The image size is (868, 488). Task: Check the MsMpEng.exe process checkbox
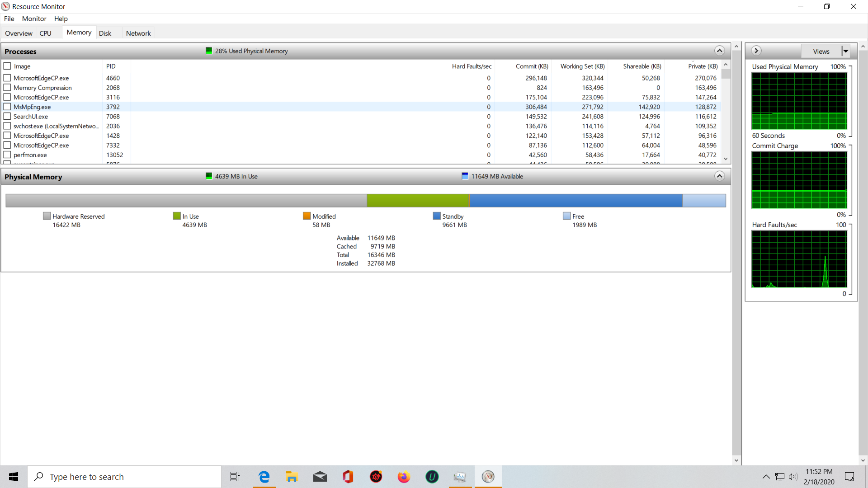pos(7,107)
